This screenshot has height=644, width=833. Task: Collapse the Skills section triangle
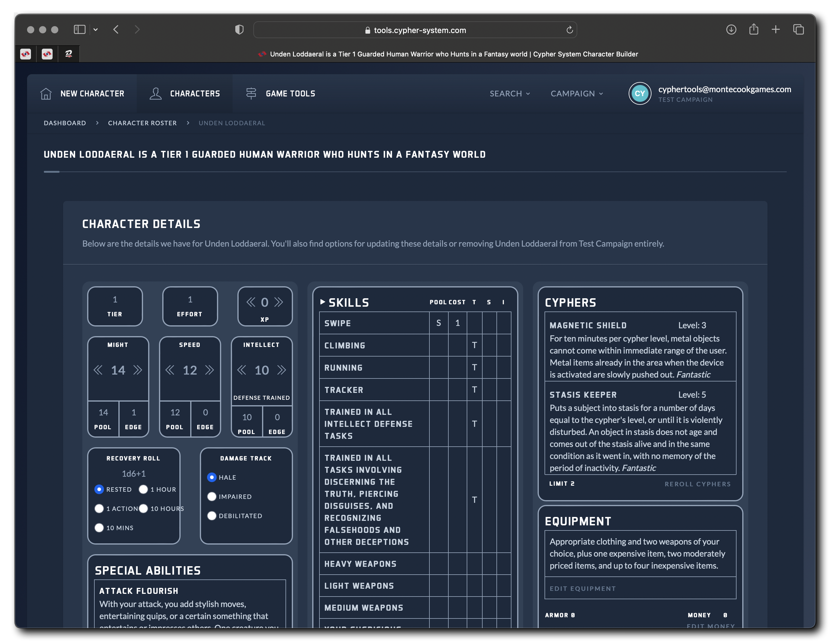tap(323, 302)
